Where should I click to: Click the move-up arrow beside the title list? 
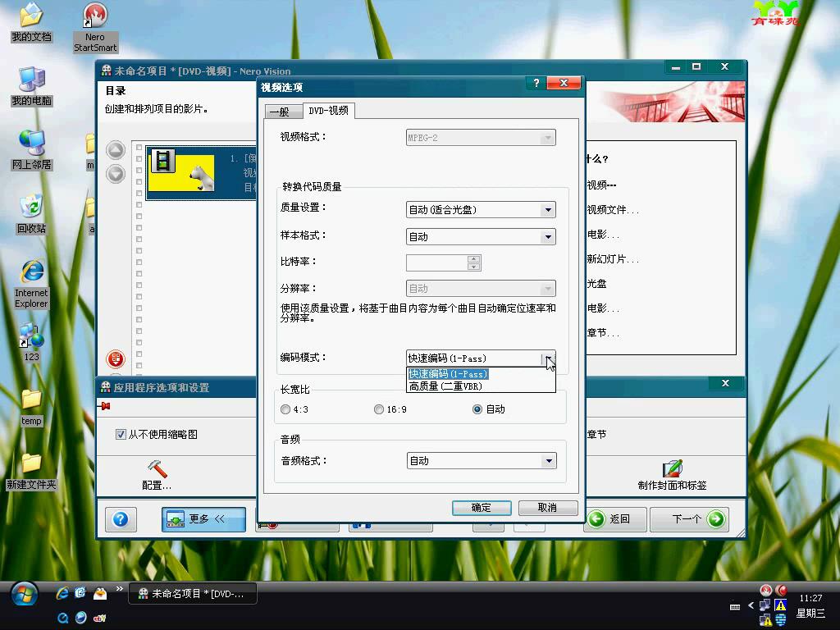click(116, 151)
